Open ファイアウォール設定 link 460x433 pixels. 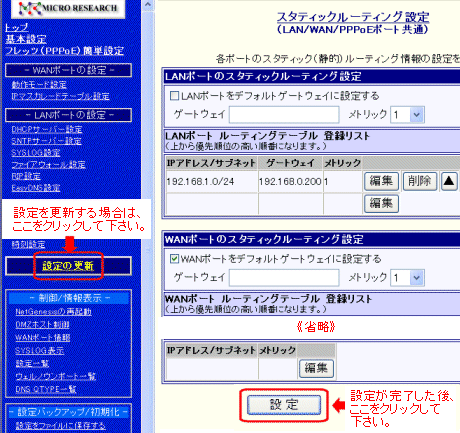tap(49, 164)
